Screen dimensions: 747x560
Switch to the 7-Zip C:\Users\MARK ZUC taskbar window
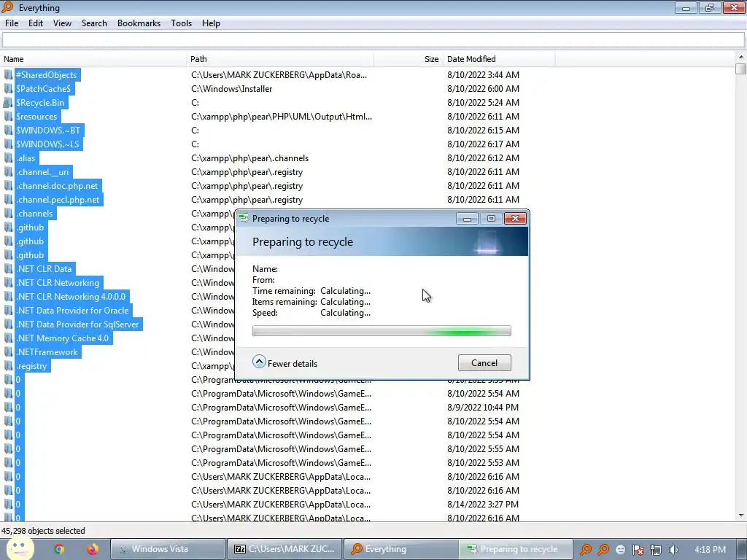coord(285,549)
